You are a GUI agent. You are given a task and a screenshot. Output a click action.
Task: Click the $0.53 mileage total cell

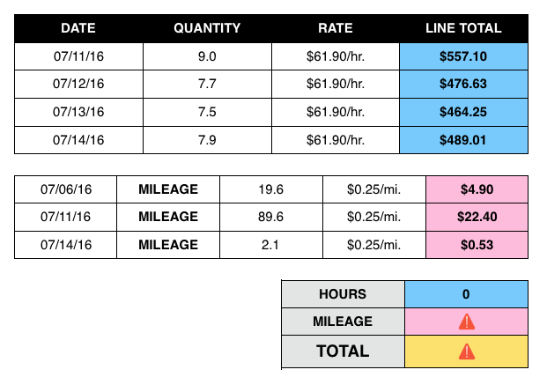pos(476,244)
